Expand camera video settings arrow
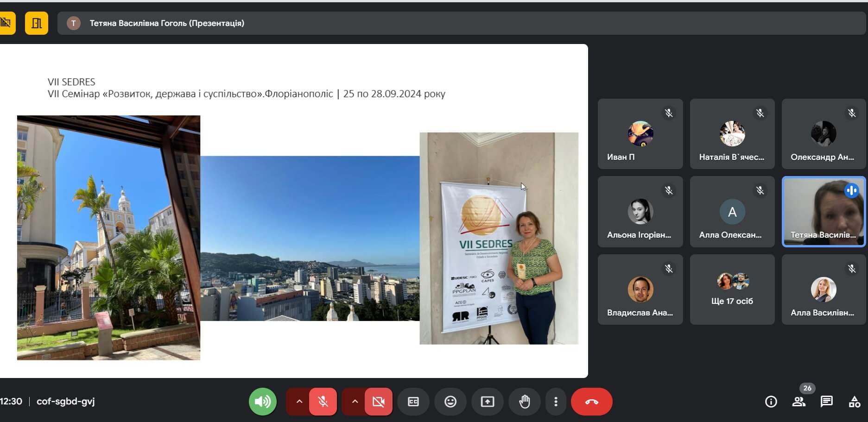Screen dimensions: 868x422 (x=355, y=402)
